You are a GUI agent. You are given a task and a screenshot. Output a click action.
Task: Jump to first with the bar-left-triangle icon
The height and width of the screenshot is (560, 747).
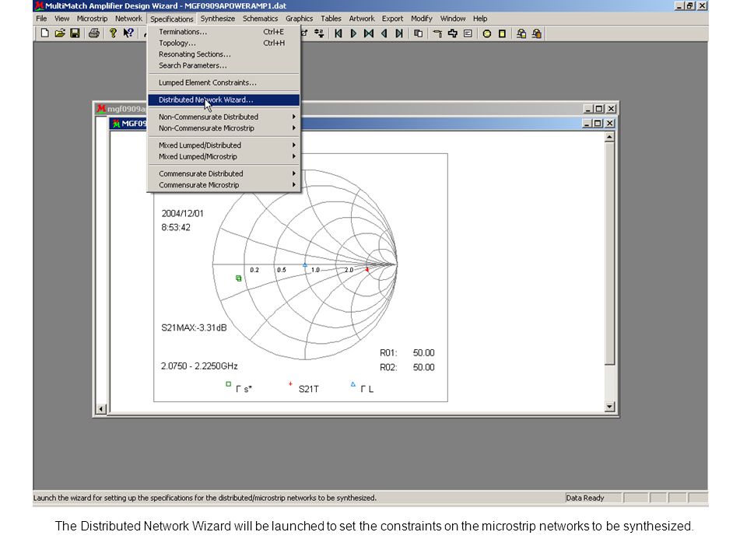338,33
